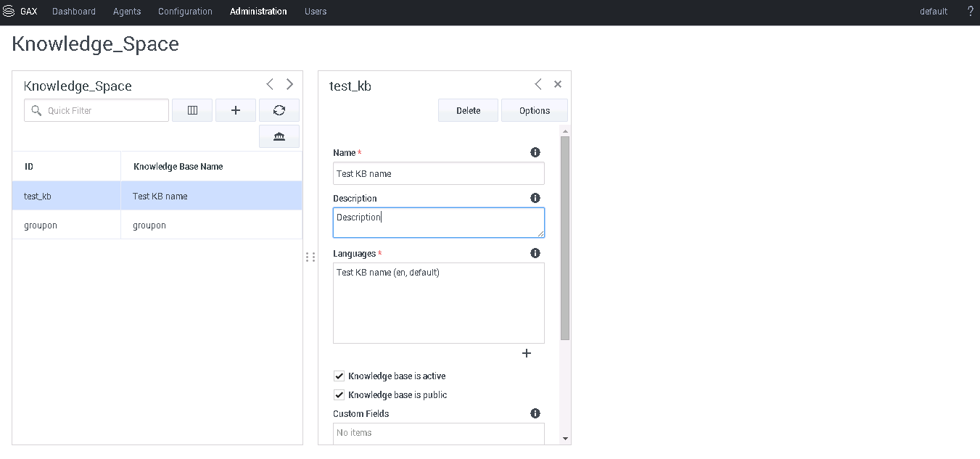Viewport: 980px width, 459px height.
Task: Add a language with the plus icon
Action: pyautogui.click(x=527, y=353)
